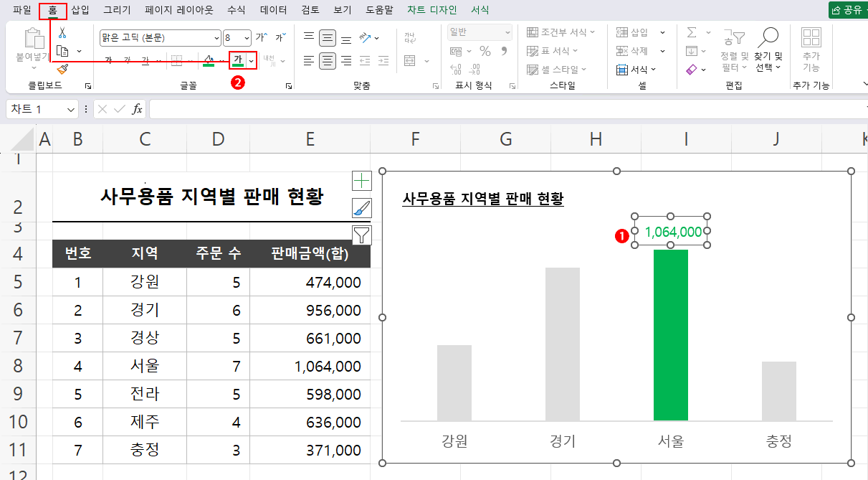Click the Align Left icon
Viewport: 868px width, 480px height.
click(x=309, y=61)
